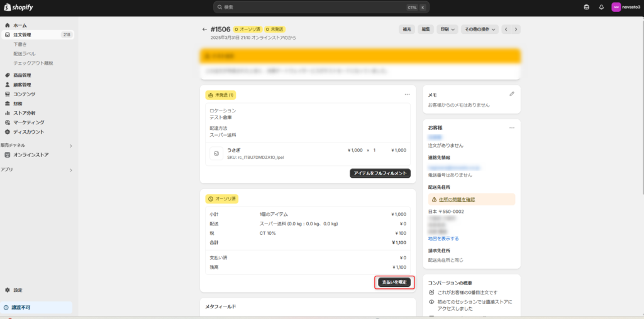The width and height of the screenshot is (644, 319).
Task: Open 商品管理 in the sidebar
Action: tap(22, 75)
